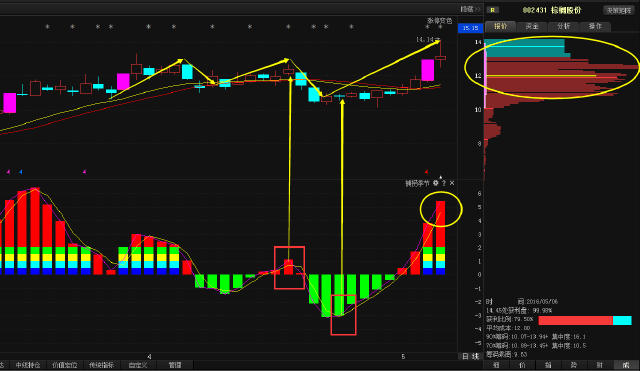This screenshot has height=371, width=640.
Task: Click the blue triangle marker on chart
Action: click(20, 172)
